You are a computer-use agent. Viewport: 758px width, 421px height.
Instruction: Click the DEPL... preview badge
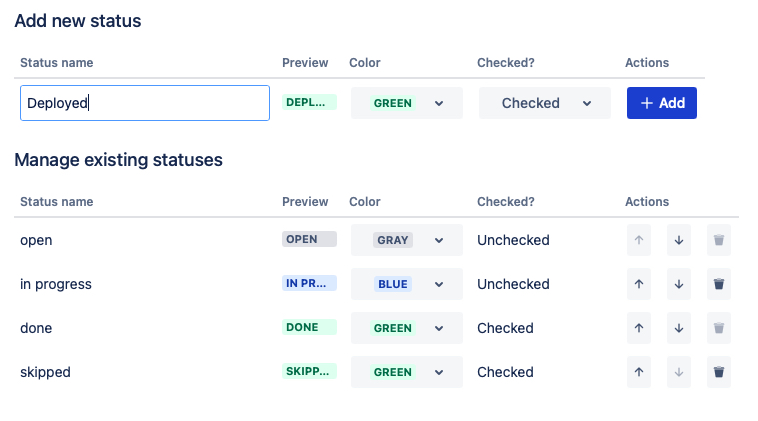tap(309, 102)
